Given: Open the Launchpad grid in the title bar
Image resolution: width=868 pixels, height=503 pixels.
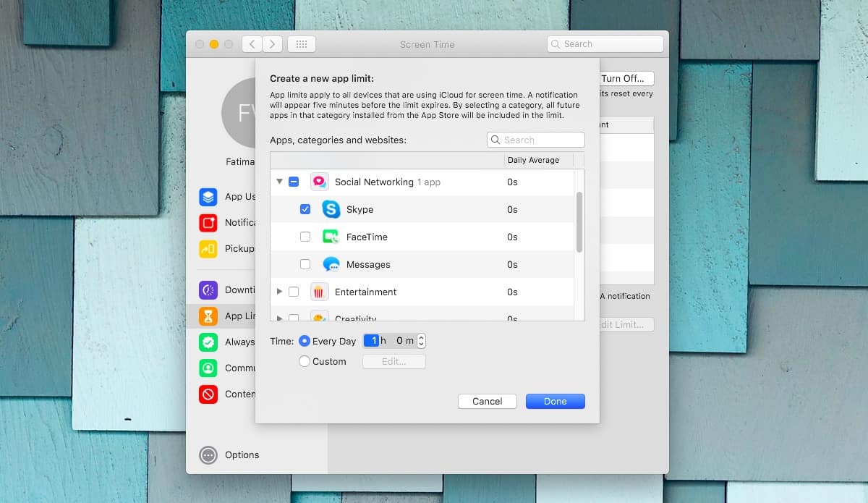Looking at the screenshot, I should pyautogui.click(x=302, y=43).
